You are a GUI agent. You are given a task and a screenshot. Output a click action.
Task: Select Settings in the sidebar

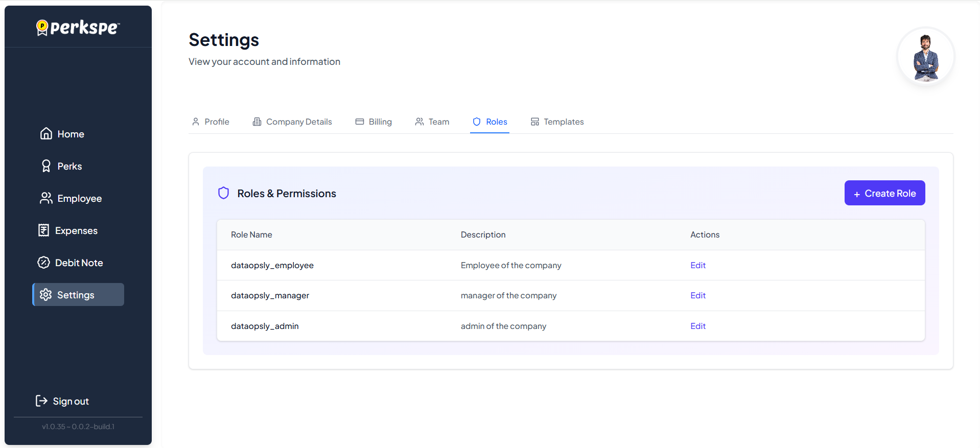tap(78, 295)
